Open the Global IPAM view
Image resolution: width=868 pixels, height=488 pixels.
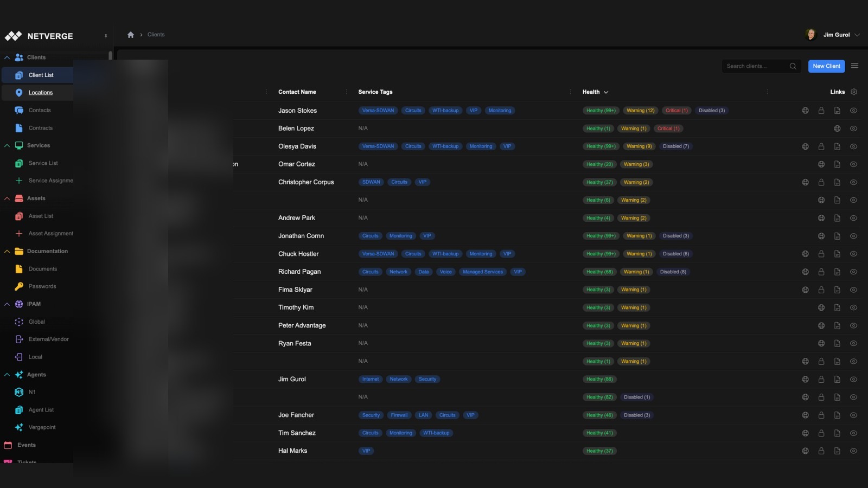[x=36, y=322]
